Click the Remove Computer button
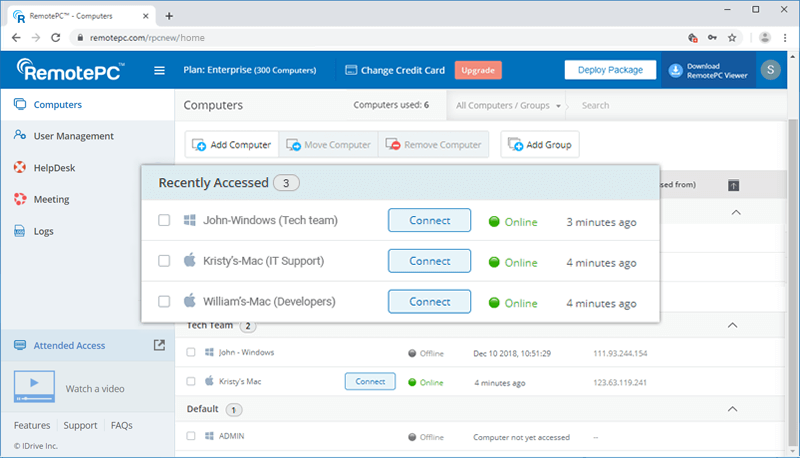 pyautogui.click(x=433, y=145)
